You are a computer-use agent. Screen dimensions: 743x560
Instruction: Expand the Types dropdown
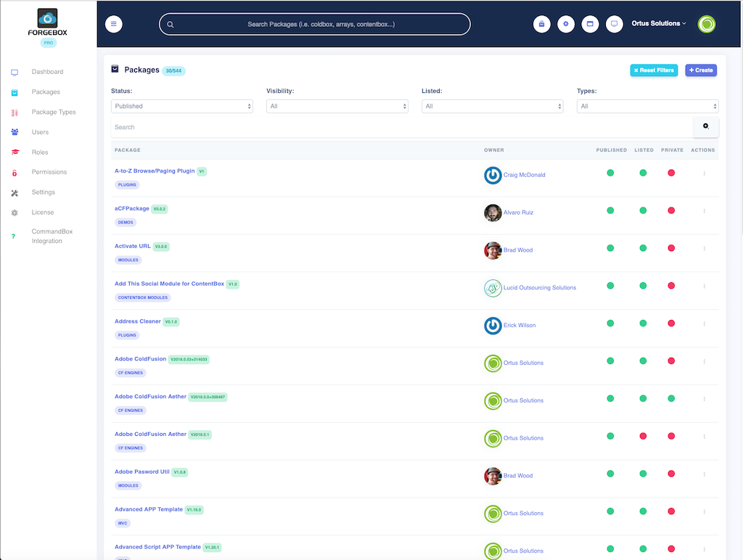click(647, 106)
